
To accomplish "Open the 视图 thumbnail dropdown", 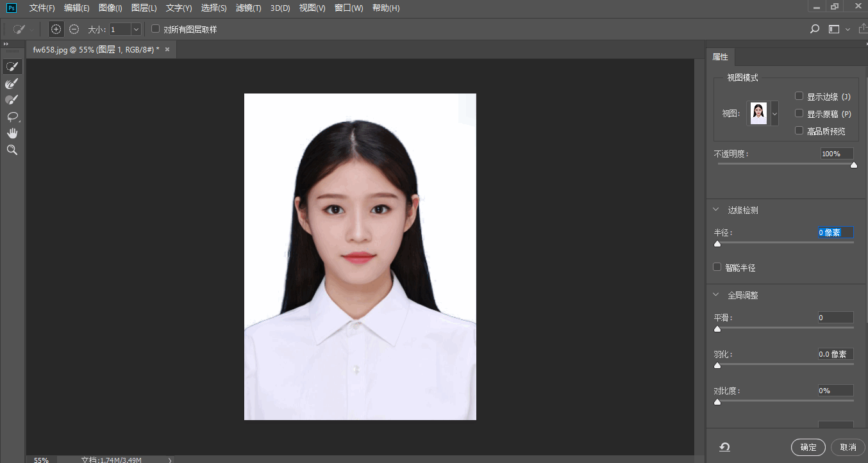I will [774, 113].
